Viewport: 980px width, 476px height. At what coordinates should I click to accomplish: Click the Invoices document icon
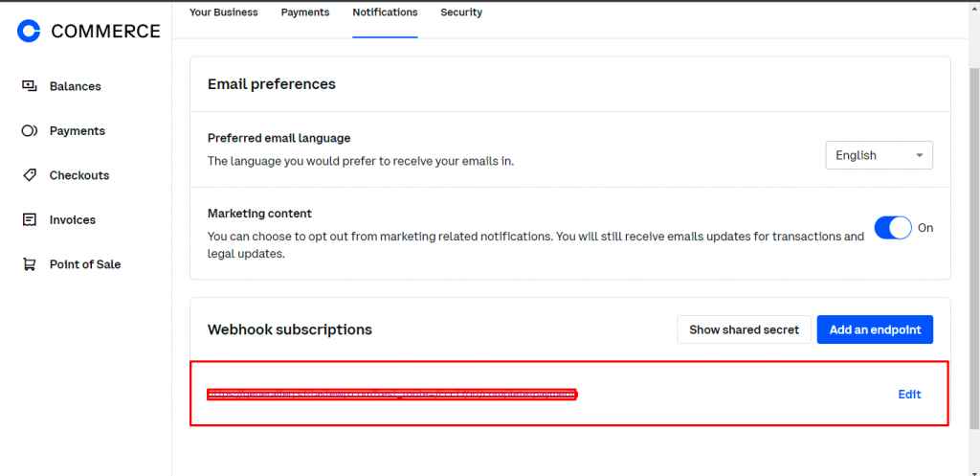[x=30, y=220]
